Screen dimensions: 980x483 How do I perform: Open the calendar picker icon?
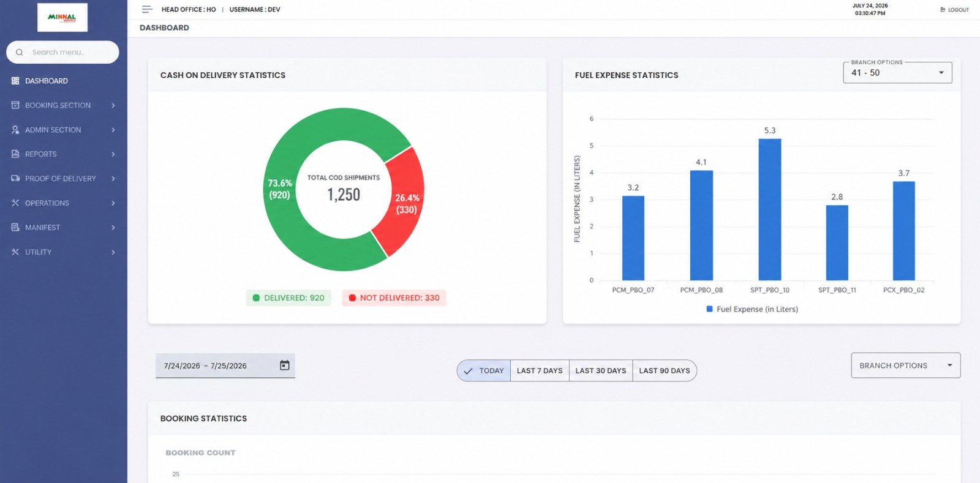285,365
